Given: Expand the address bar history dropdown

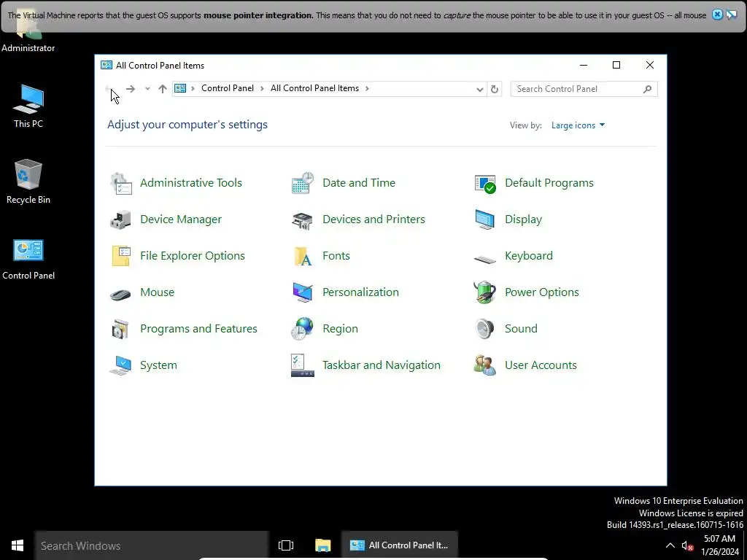Looking at the screenshot, I should click(480, 90).
